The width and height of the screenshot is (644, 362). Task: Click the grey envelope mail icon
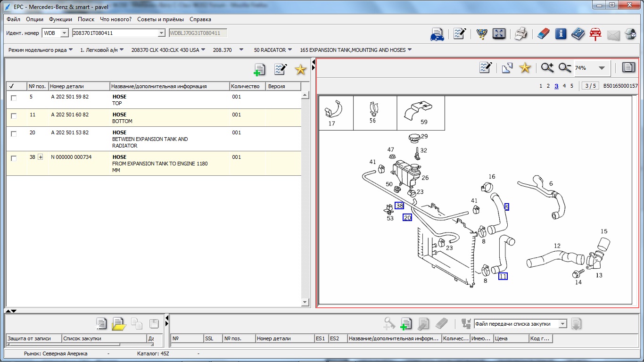coord(613,35)
